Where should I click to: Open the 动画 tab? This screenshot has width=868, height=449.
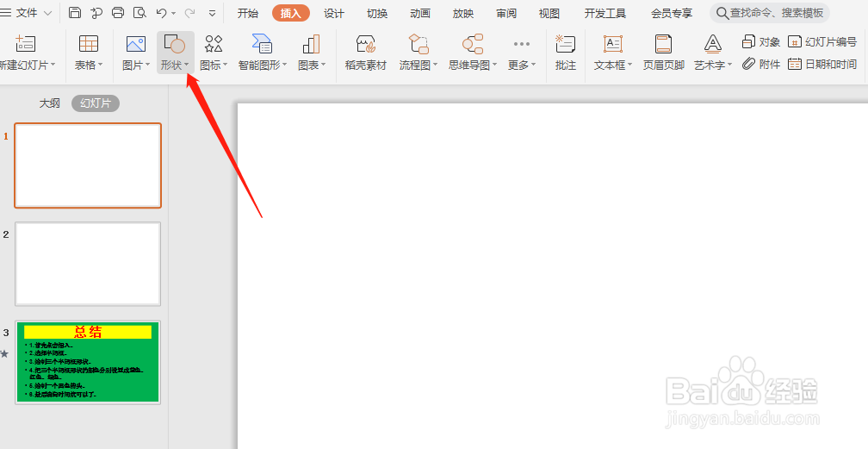click(x=420, y=13)
